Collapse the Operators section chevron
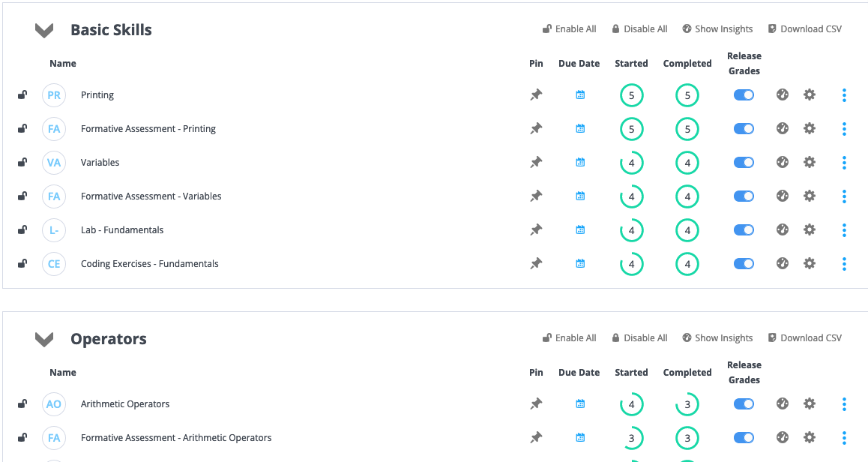Viewport: 868px width, 462px height. point(44,340)
